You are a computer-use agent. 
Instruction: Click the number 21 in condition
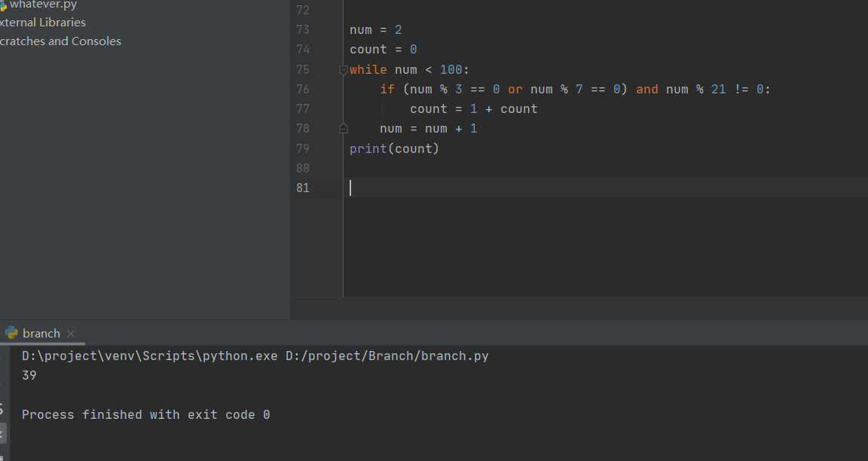(x=719, y=89)
